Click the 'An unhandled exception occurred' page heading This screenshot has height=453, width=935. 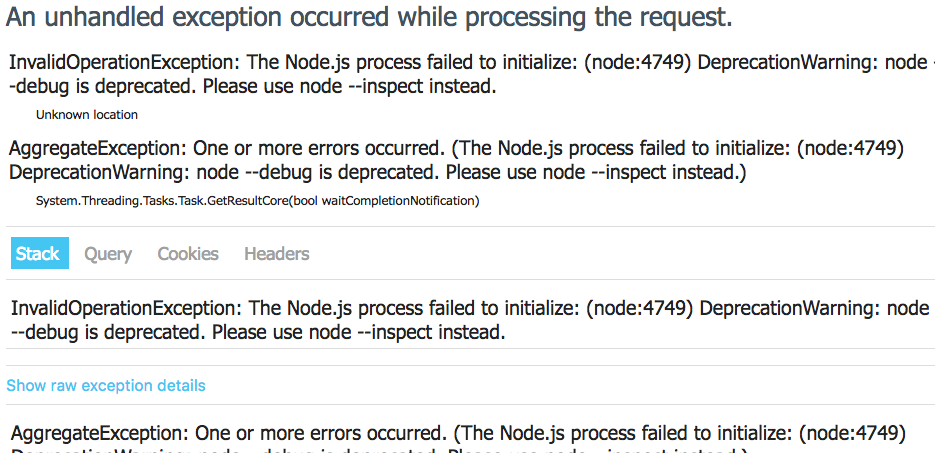[x=369, y=18]
